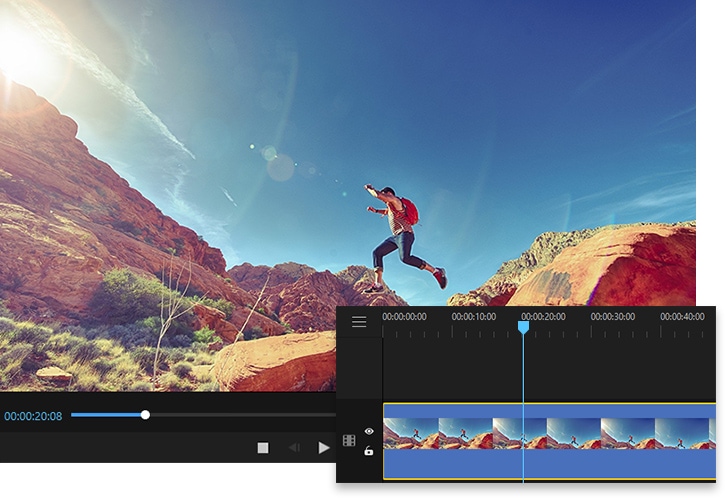Toggle the video track lock icon

(x=369, y=451)
